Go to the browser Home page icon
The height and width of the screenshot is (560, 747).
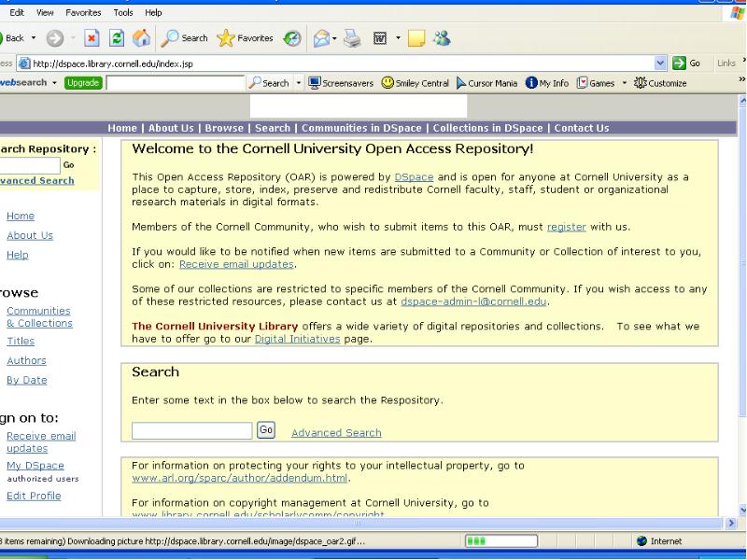click(x=142, y=38)
